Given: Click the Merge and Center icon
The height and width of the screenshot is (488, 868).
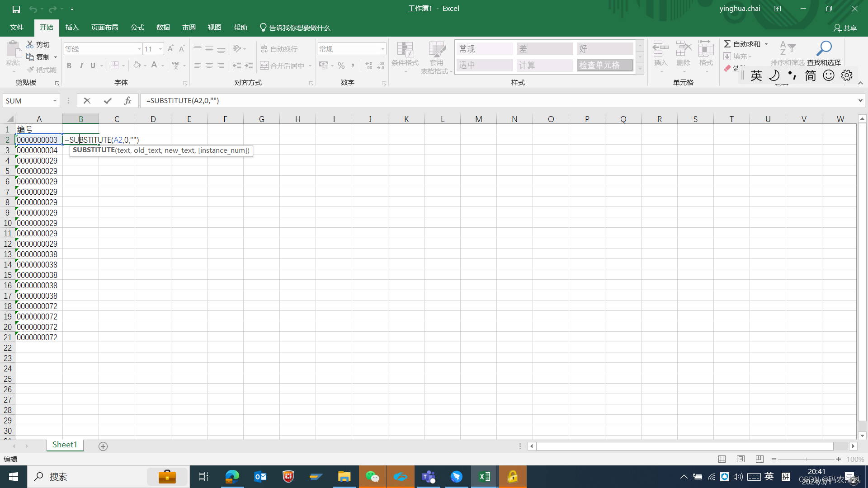Looking at the screenshot, I should tap(265, 66).
